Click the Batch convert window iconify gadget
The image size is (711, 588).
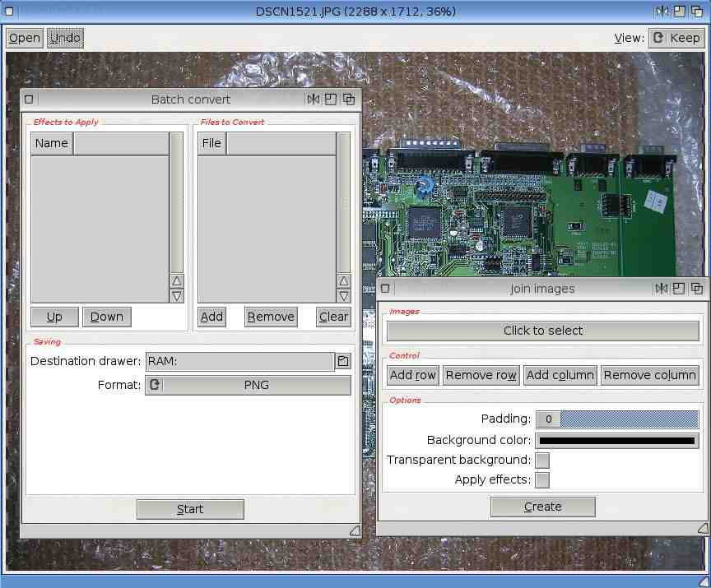point(313,100)
